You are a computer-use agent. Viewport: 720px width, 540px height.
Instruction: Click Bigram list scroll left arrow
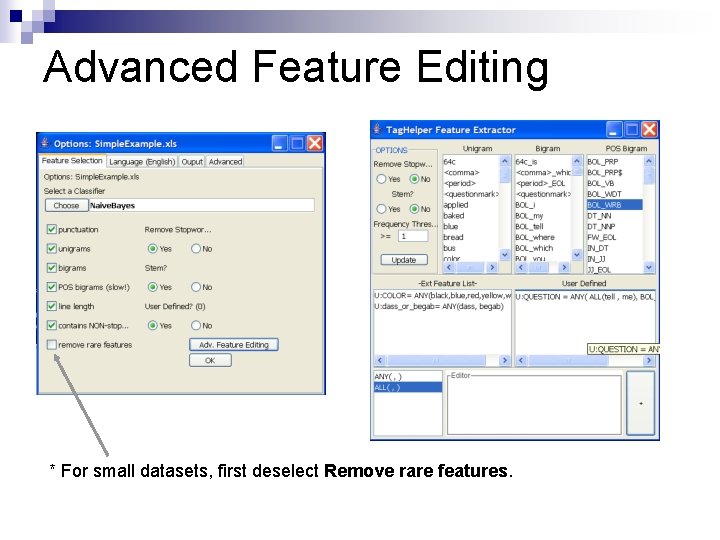(x=520, y=267)
